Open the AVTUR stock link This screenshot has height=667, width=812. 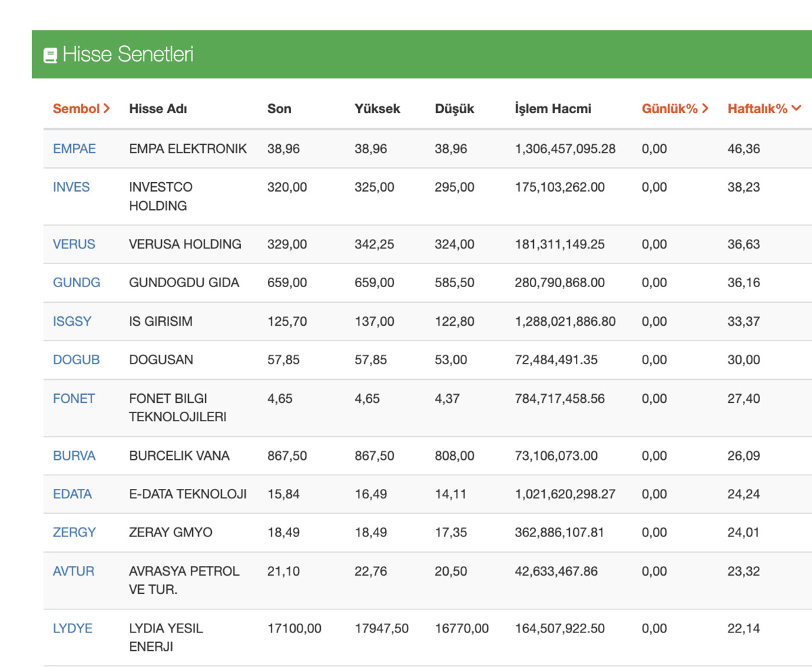coord(74,571)
